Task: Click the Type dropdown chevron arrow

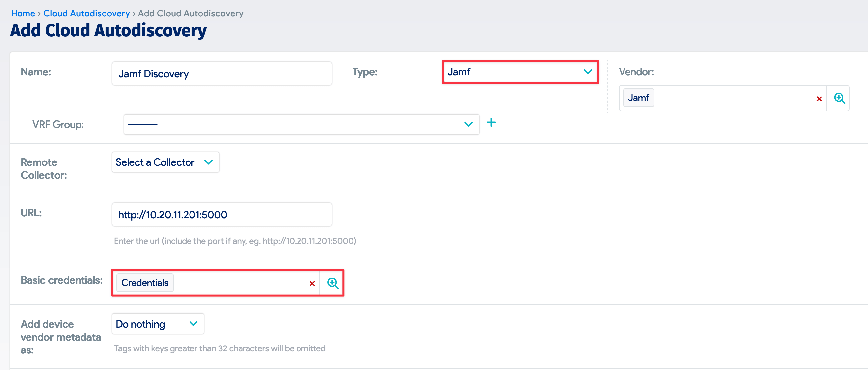Action: (x=588, y=72)
